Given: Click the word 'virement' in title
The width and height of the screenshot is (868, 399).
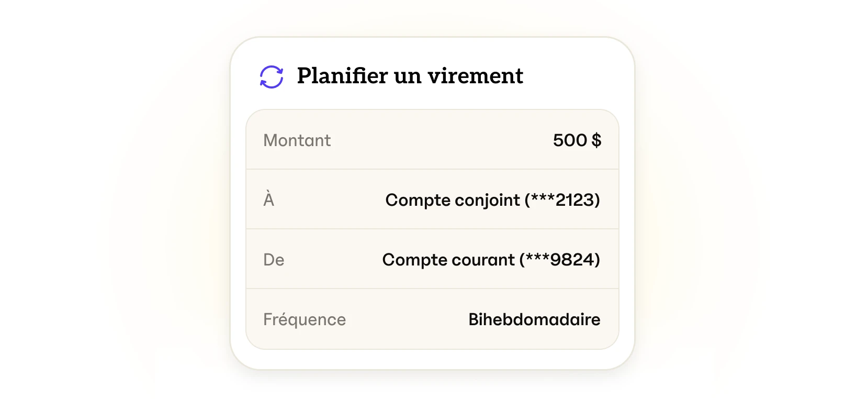Looking at the screenshot, I should 475,76.
